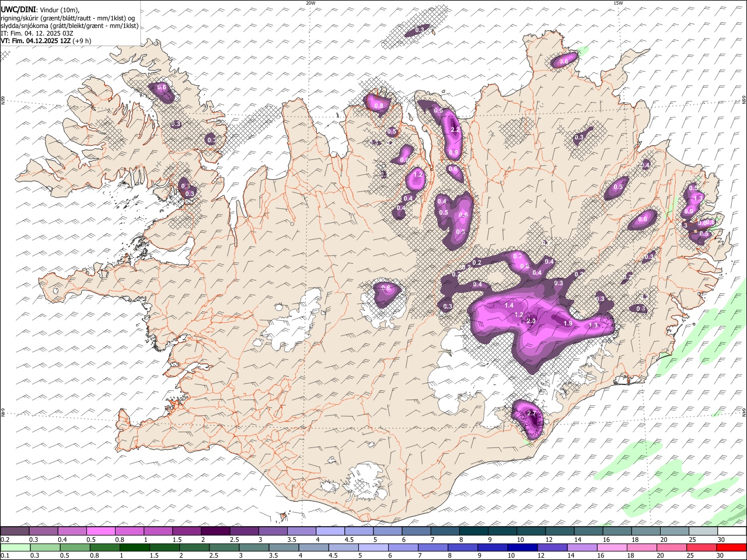Click the 0.2 label in top legend row

pos(4,539)
